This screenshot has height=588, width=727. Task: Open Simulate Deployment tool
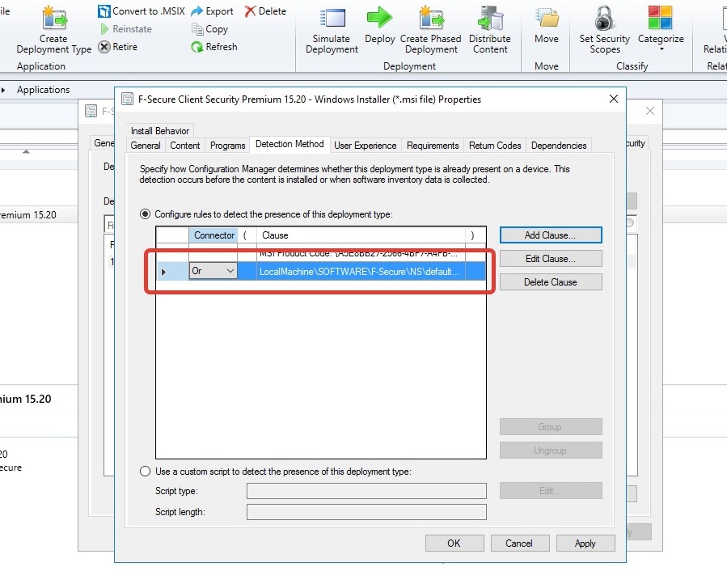click(332, 29)
